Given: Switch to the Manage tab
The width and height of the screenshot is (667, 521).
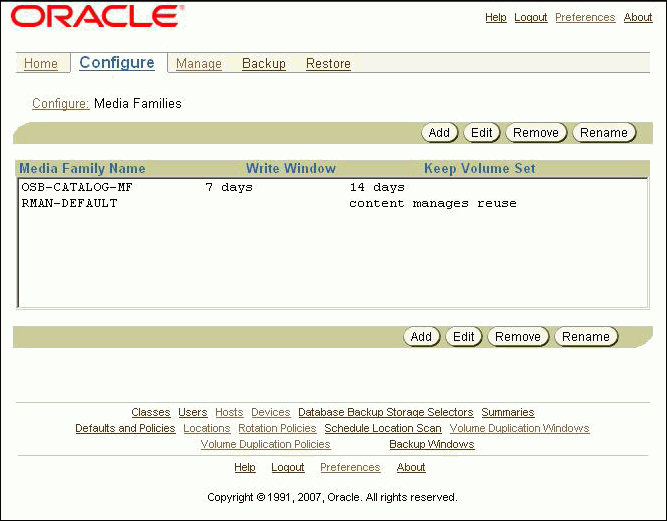Looking at the screenshot, I should point(199,63).
